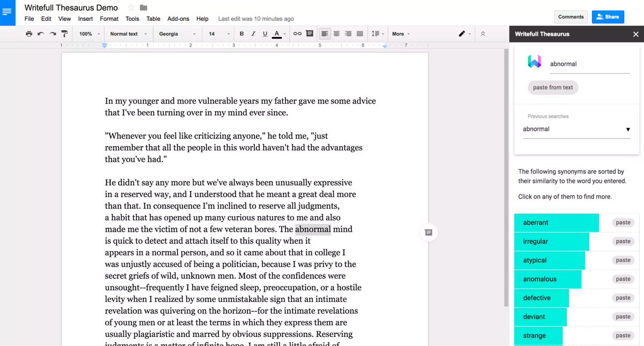Open the Add-ons menu

pos(178,19)
